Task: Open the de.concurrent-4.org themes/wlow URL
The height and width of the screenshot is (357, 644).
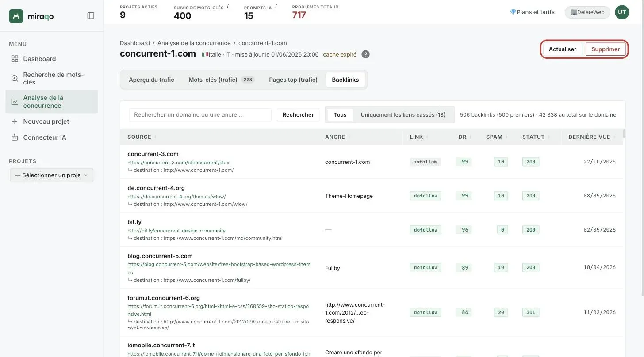Action: pos(176,197)
